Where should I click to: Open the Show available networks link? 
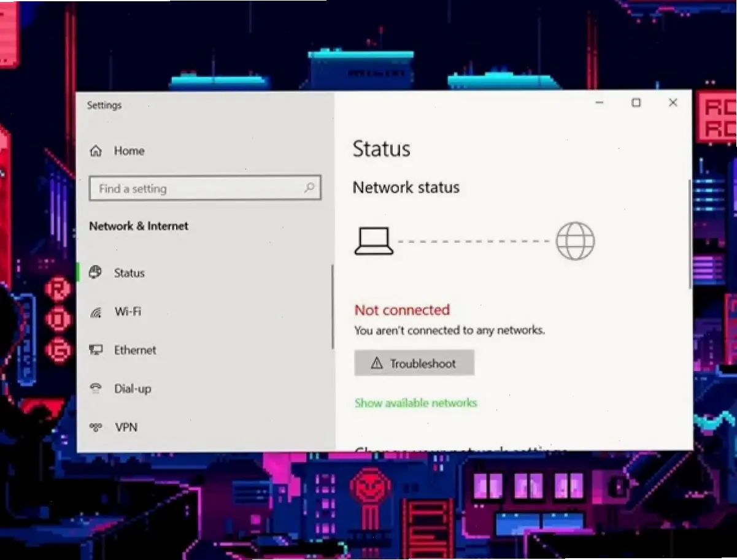pyautogui.click(x=415, y=403)
